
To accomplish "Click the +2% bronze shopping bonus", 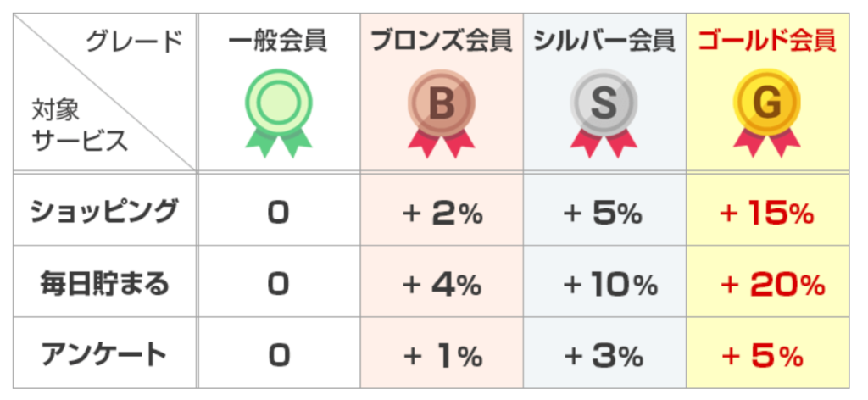I will [442, 214].
